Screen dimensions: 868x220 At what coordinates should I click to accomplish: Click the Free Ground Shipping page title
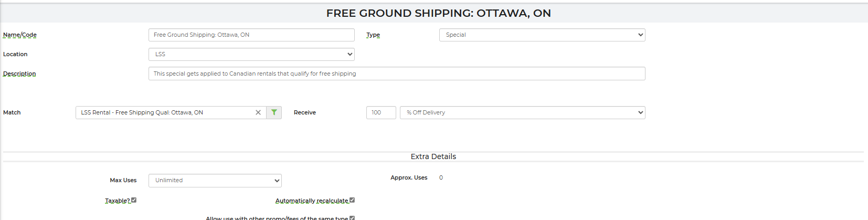coord(439,13)
